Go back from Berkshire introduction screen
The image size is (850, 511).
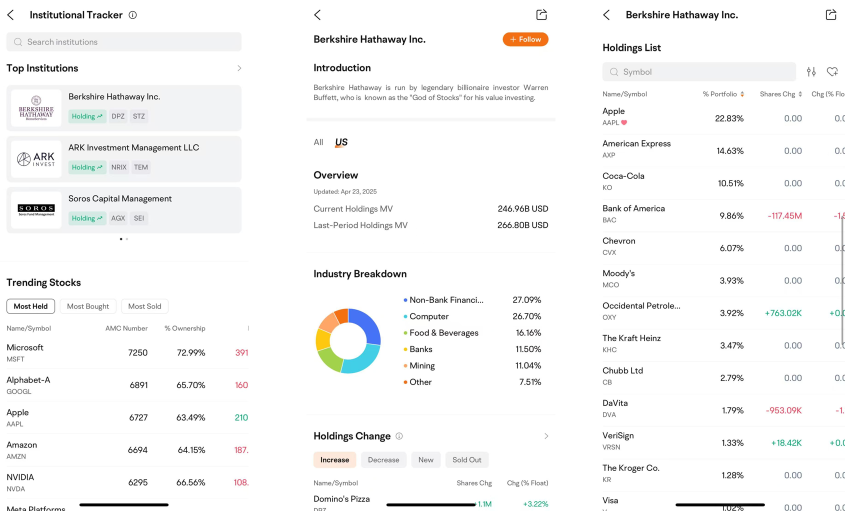(x=318, y=15)
